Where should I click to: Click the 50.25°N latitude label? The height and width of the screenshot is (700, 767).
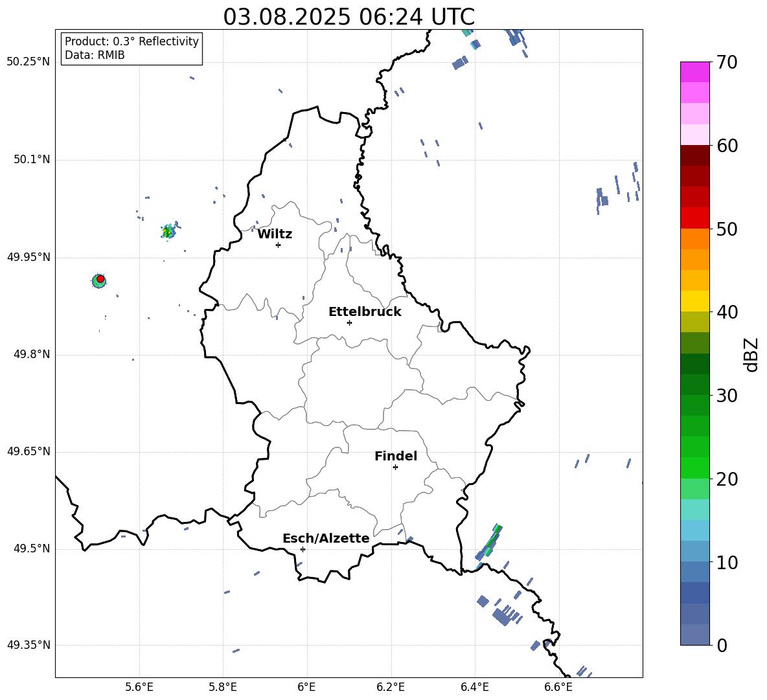(x=28, y=62)
